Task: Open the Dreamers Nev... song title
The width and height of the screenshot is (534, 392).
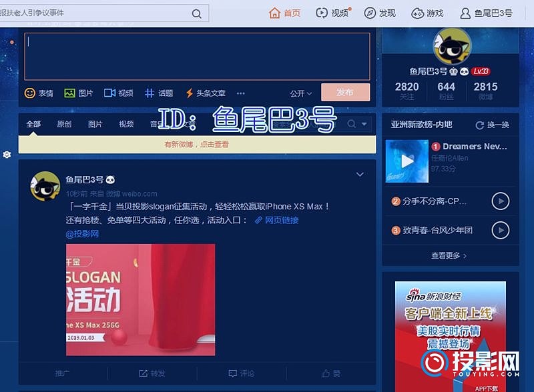Action: (x=475, y=146)
